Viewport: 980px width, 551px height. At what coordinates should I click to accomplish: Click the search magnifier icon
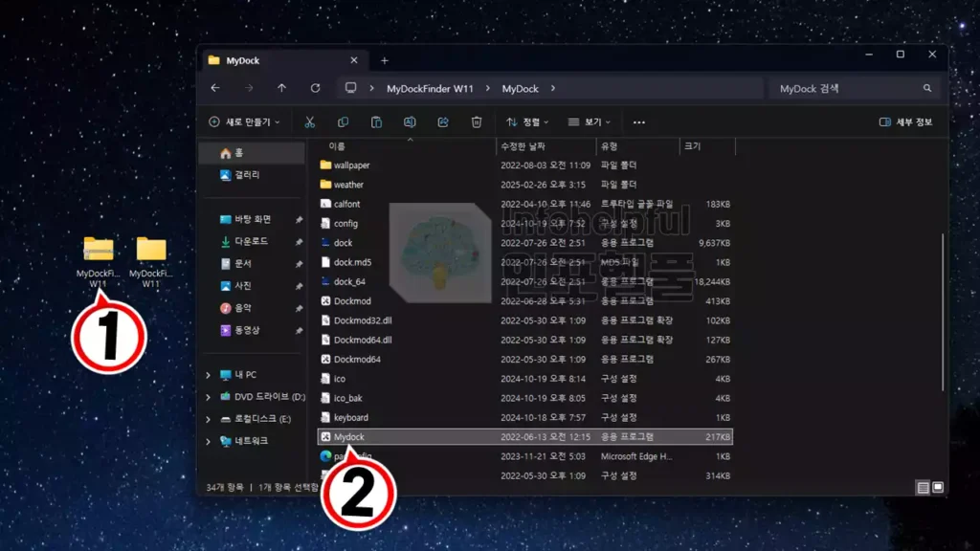[927, 88]
